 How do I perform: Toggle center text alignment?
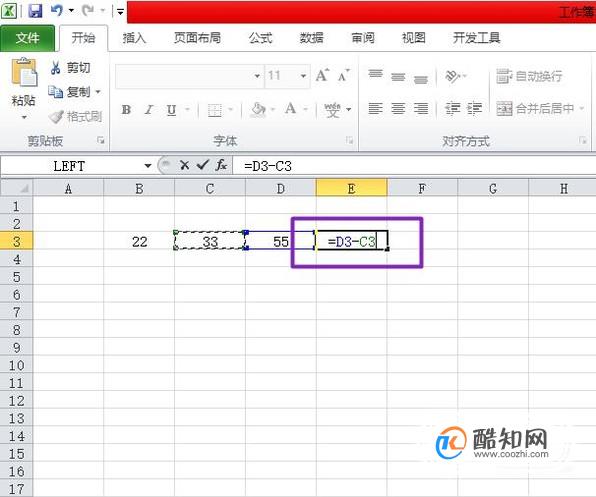coord(398,109)
